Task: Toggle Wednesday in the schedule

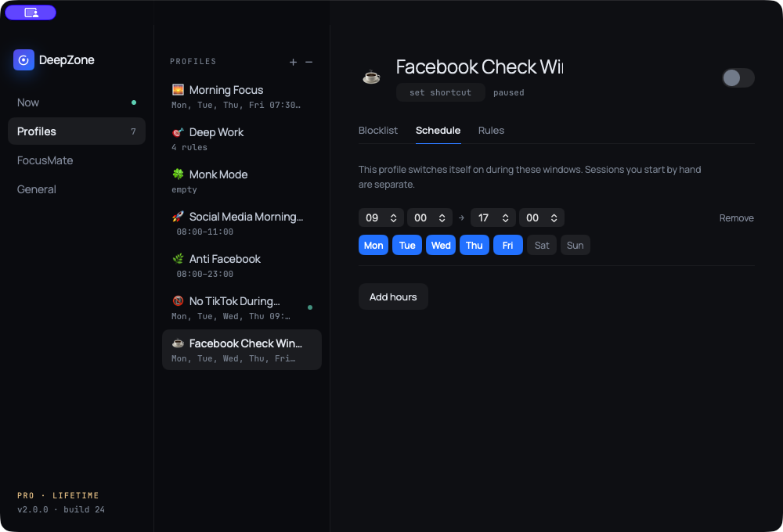Action: point(441,245)
